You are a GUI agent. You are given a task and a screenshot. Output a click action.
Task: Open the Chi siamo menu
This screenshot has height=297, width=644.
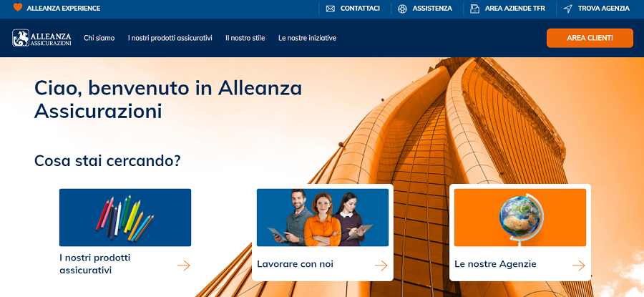coord(99,38)
